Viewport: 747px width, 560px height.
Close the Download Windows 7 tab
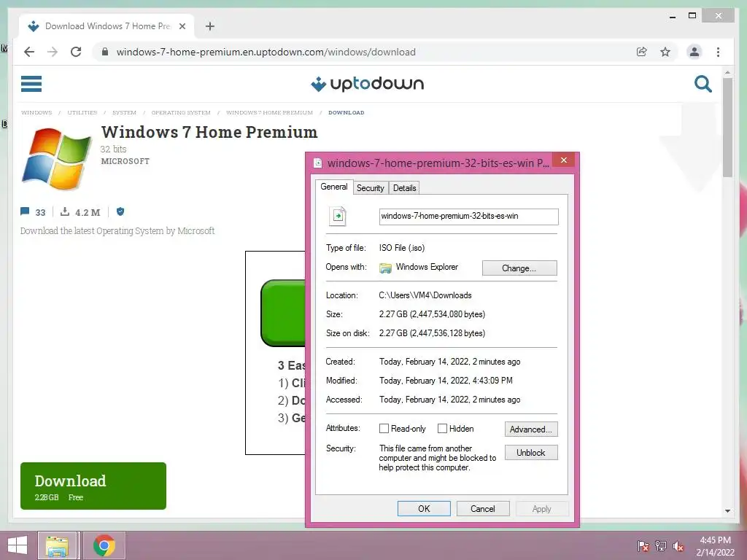182,26
